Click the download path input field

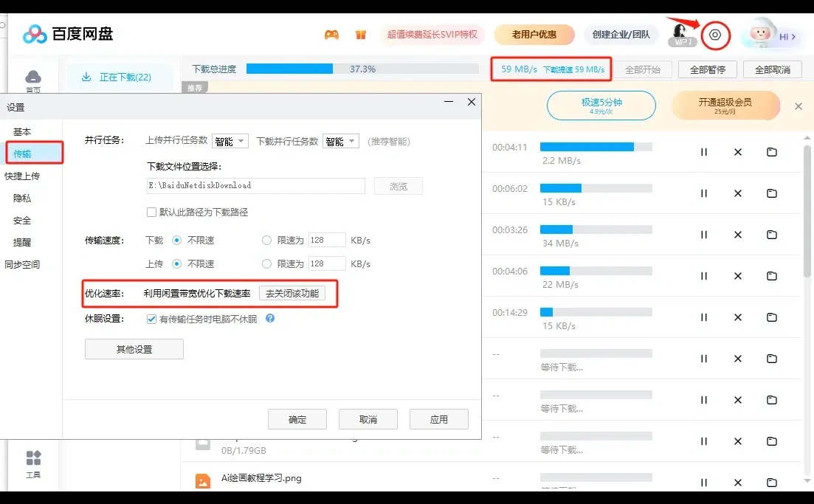click(x=255, y=186)
